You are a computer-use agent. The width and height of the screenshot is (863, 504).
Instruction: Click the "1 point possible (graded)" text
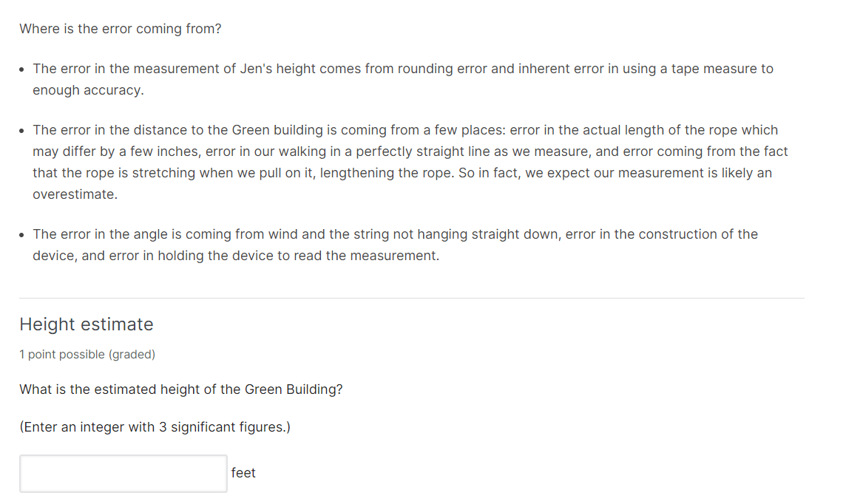87,354
